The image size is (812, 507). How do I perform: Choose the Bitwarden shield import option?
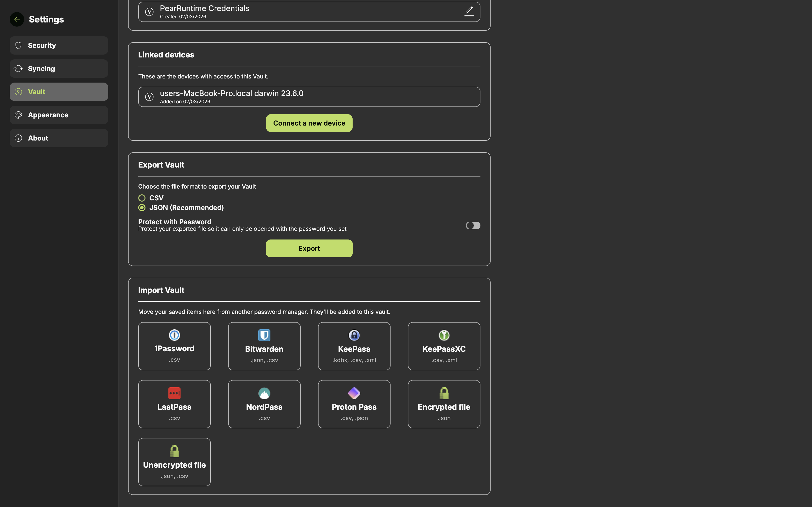[264, 336]
